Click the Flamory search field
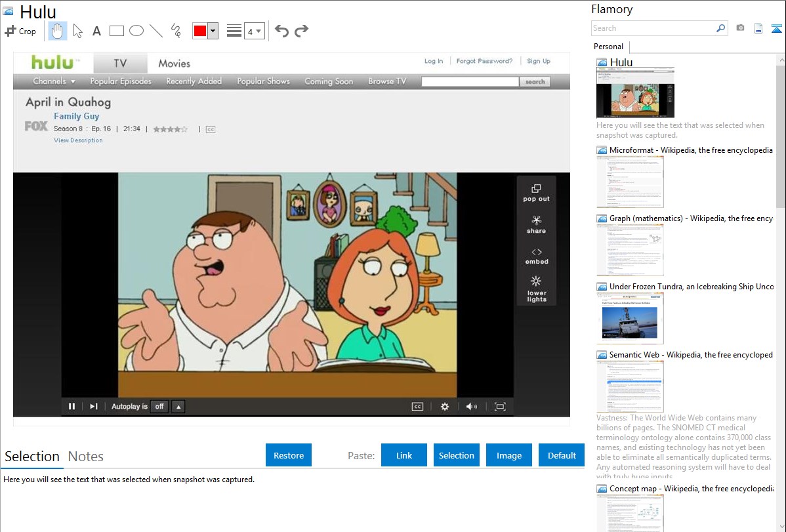 coord(653,28)
